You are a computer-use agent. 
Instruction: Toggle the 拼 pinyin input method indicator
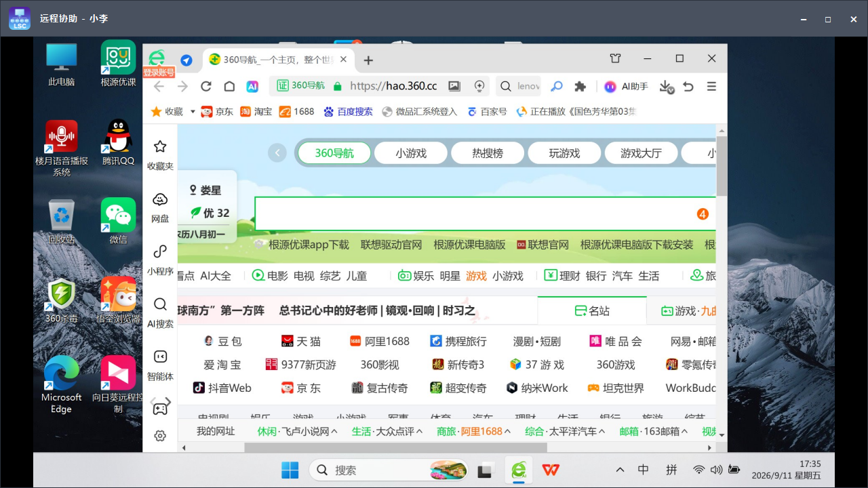671,470
